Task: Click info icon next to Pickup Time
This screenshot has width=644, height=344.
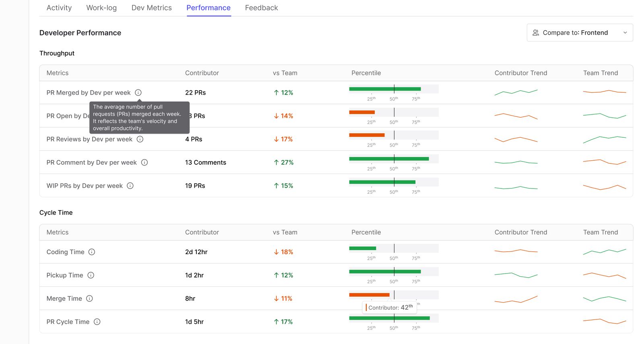Action: coord(91,276)
